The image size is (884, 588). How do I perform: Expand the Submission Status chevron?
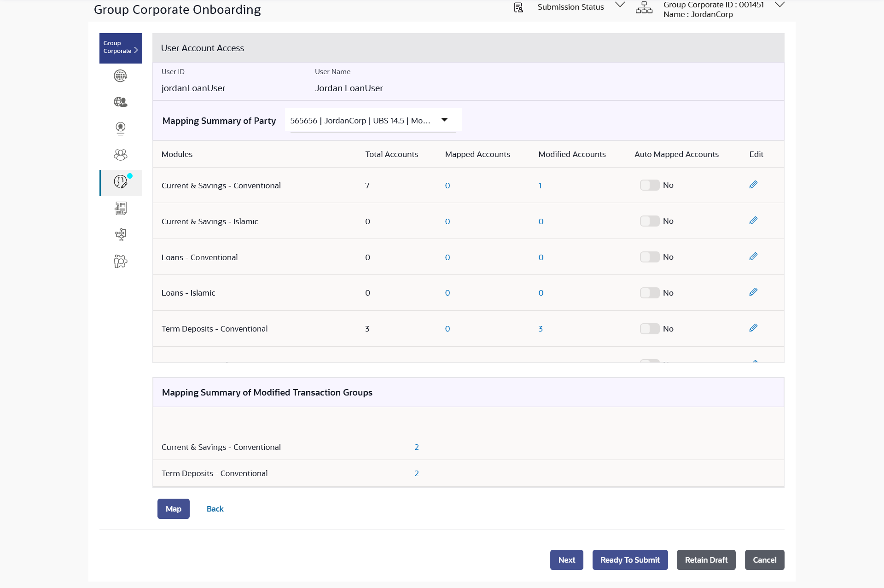tap(620, 5)
